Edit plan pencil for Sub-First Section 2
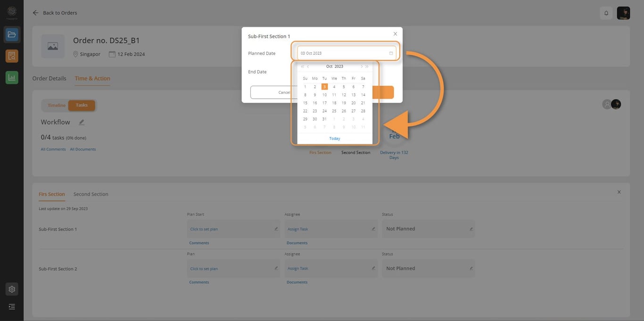Screen dimensions: 644x321 [x=276, y=268]
